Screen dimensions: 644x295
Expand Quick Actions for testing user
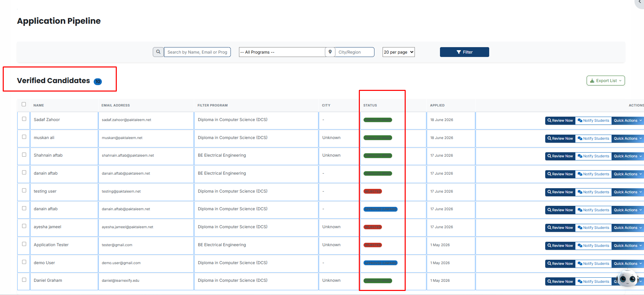click(628, 192)
